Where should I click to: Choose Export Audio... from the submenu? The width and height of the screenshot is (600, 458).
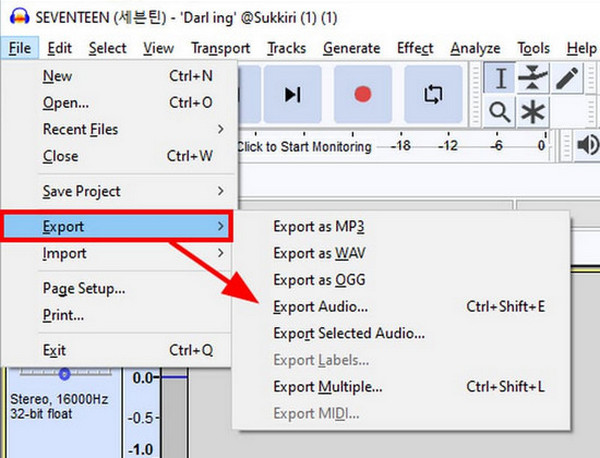pos(320,306)
